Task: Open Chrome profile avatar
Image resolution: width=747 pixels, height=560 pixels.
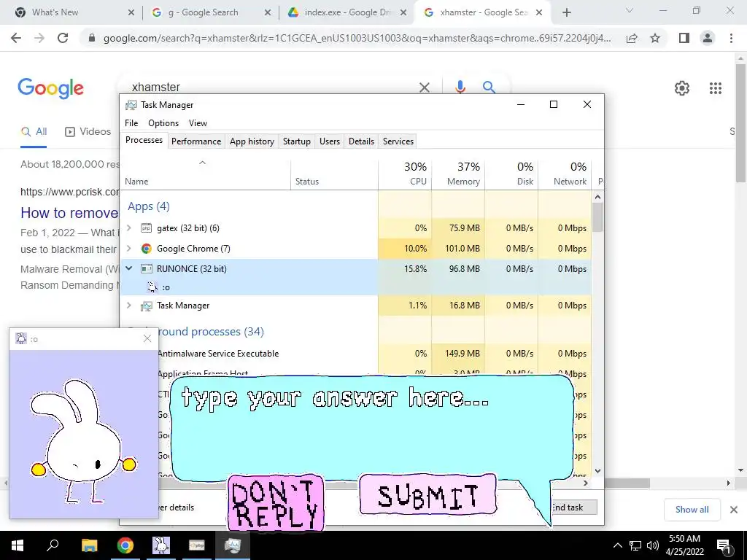Action: pyautogui.click(x=708, y=38)
